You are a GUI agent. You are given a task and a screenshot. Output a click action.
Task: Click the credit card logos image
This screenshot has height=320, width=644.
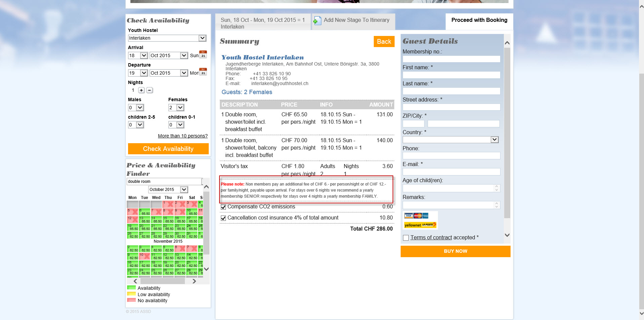point(416,216)
